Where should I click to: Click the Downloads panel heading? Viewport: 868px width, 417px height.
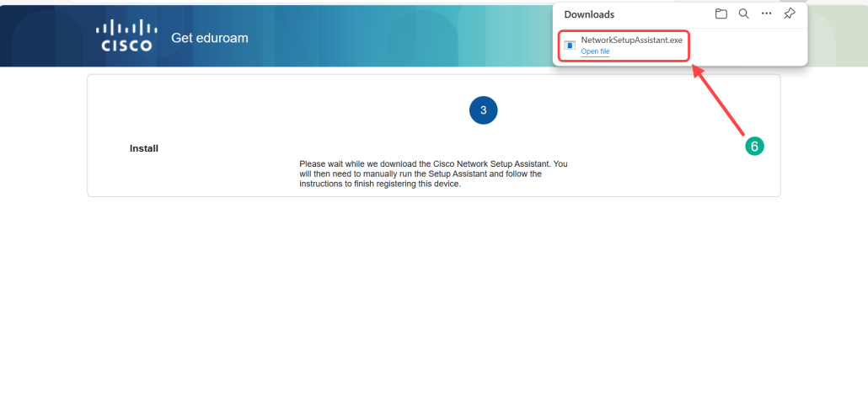(x=589, y=14)
